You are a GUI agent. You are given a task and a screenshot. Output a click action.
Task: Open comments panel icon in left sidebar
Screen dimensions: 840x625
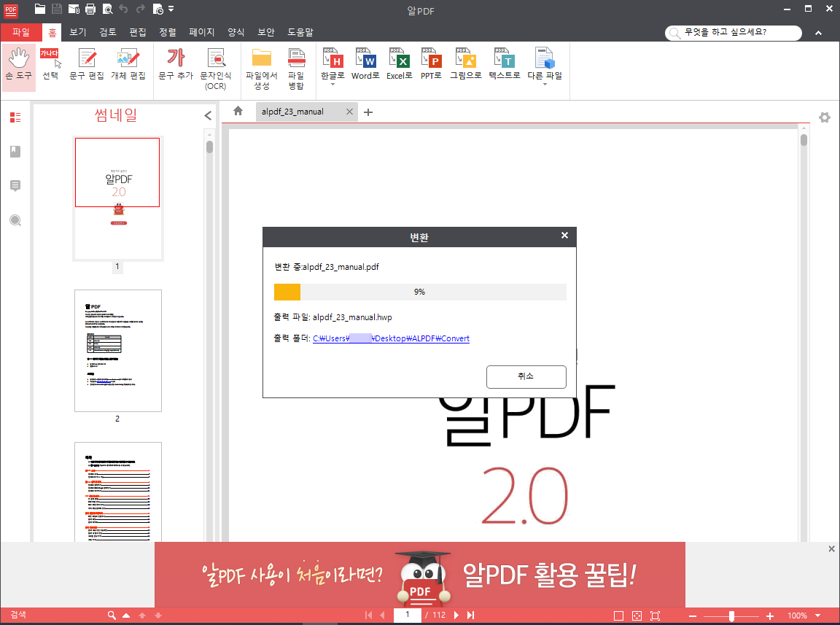click(15, 186)
